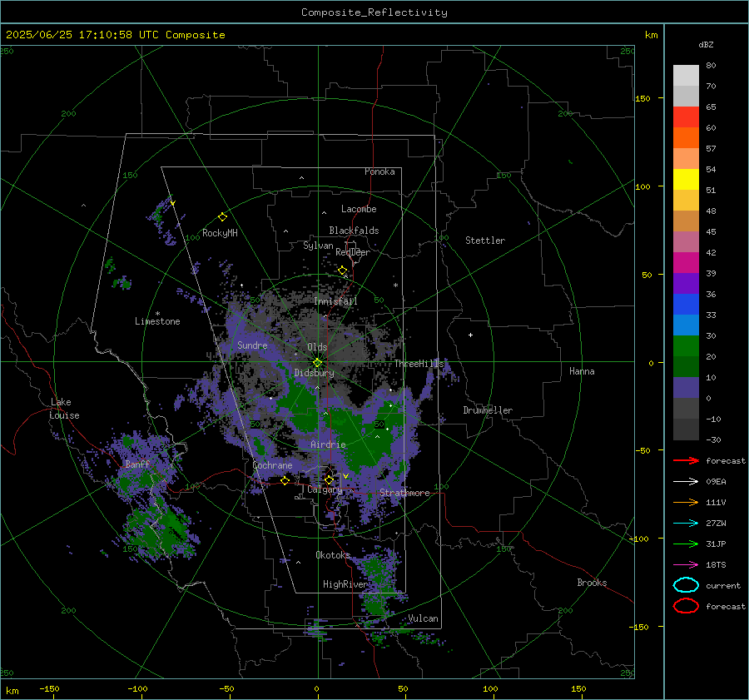Click the Ponoka city label

(379, 171)
